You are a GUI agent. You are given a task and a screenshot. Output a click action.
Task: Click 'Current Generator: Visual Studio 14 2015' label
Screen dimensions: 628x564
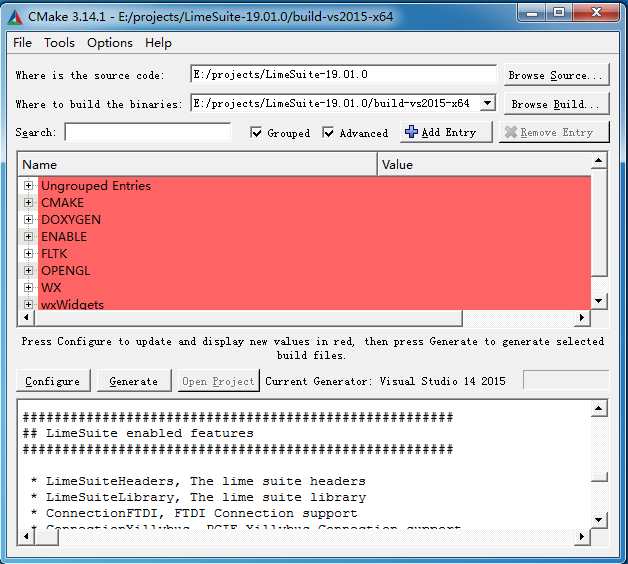click(x=385, y=381)
